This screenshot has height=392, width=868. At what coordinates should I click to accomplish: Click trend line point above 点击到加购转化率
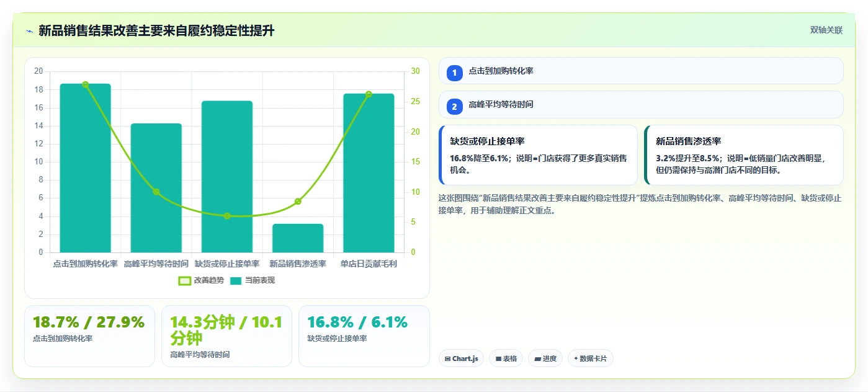[86, 84]
